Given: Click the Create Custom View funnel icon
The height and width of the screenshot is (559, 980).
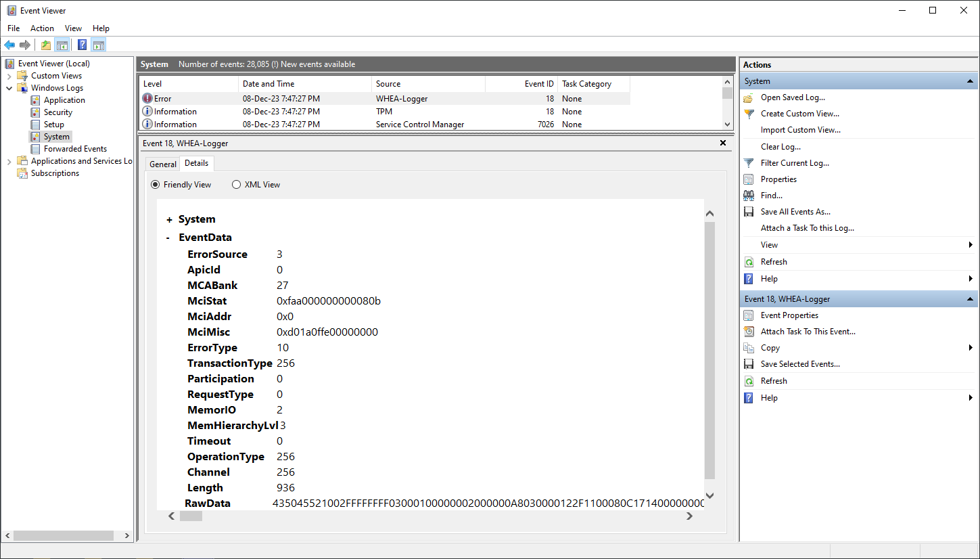Looking at the screenshot, I should tap(749, 114).
